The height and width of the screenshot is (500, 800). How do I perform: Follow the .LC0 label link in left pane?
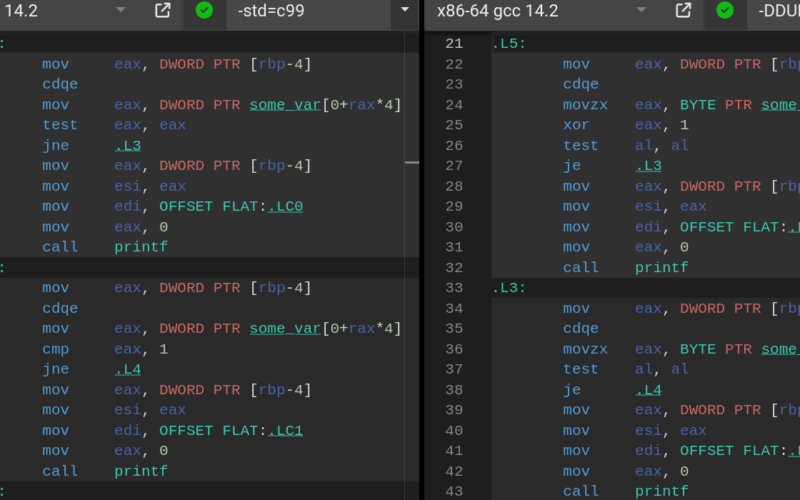click(x=285, y=207)
